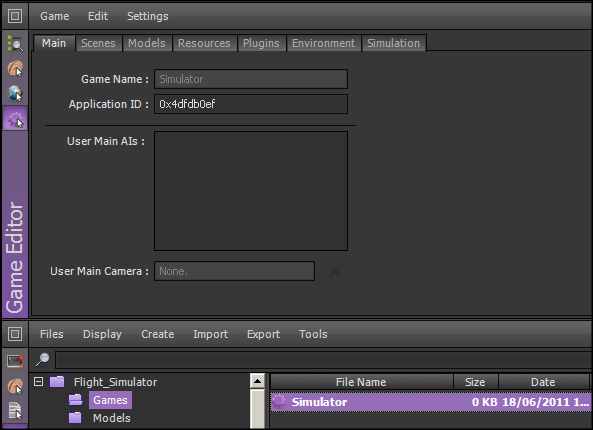Click the User Main AIs list box
Image resolution: width=593 pixels, height=430 pixels.
point(251,191)
